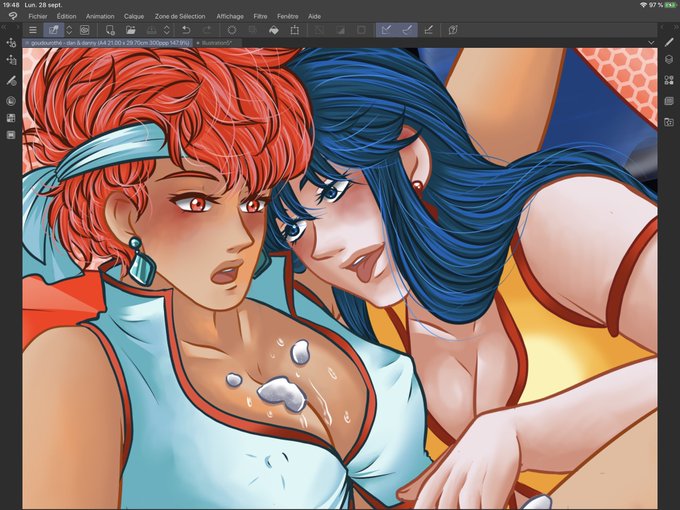Open the Zone de Sélection menu
680x510 pixels.
coord(180,16)
